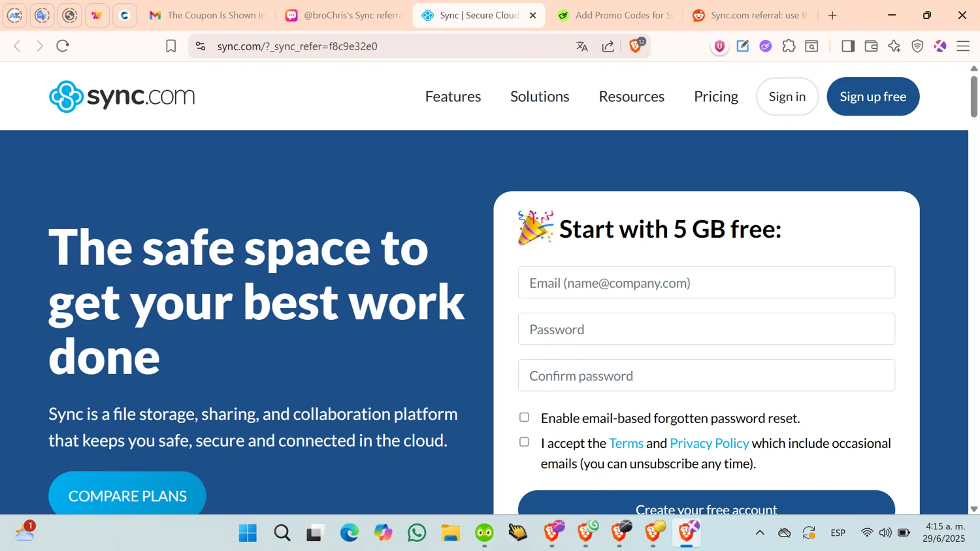This screenshot has width=980, height=551.
Task: Click Create your free account button
Action: [706, 504]
